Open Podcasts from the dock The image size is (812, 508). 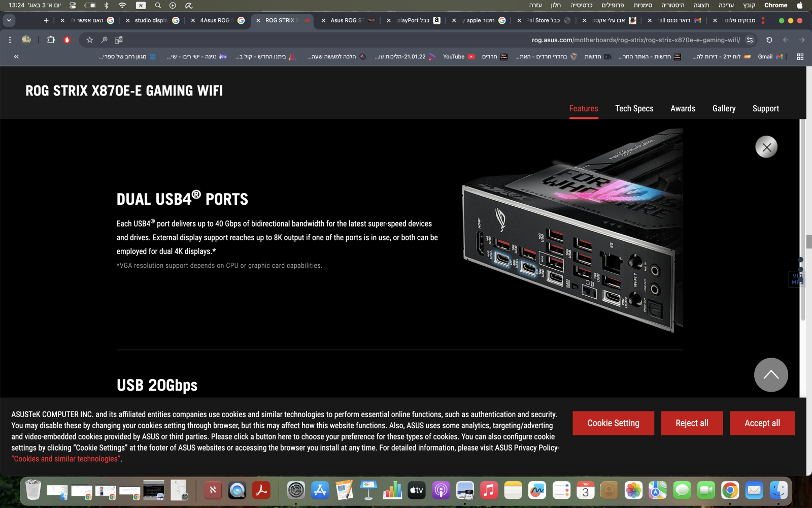click(x=441, y=490)
